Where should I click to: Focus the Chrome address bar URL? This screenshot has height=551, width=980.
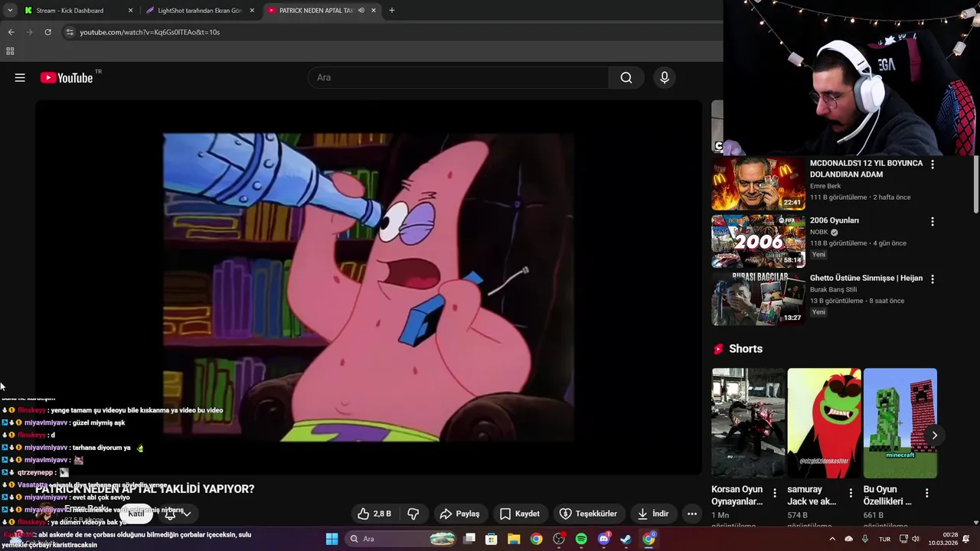coord(149,32)
